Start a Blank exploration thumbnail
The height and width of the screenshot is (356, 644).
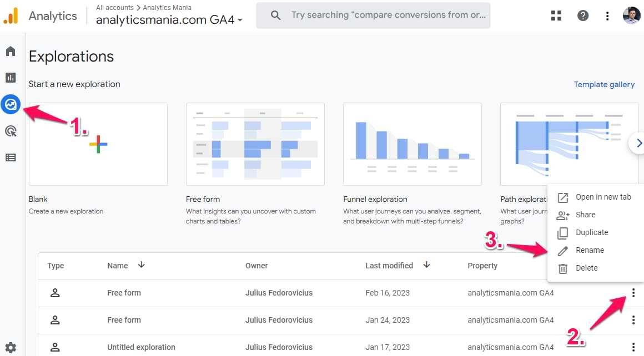click(98, 144)
